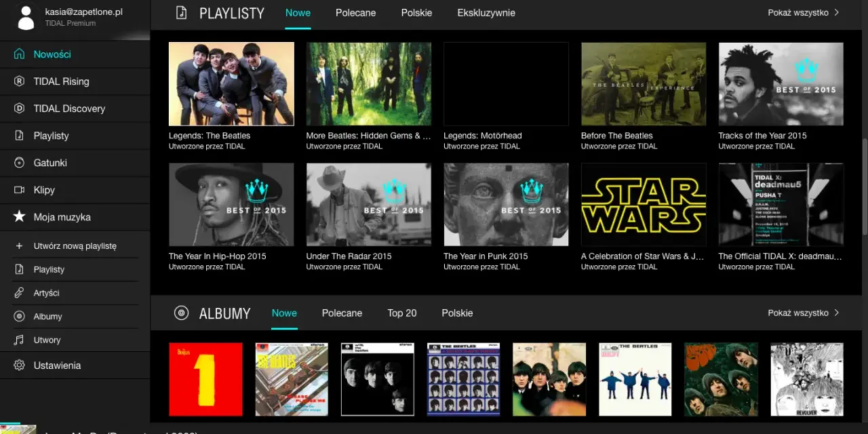Click the Ustawienia gear icon
Viewport: 868px width, 434px height.
20,366
